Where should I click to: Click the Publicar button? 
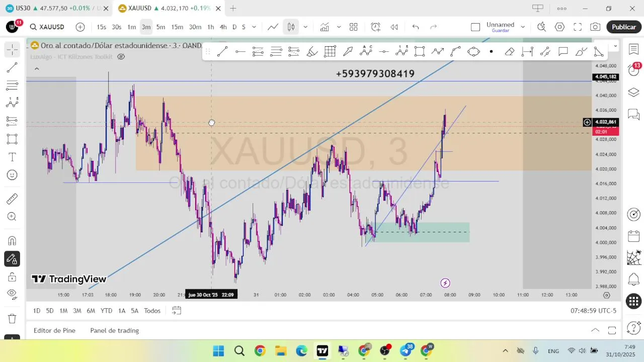(x=624, y=27)
